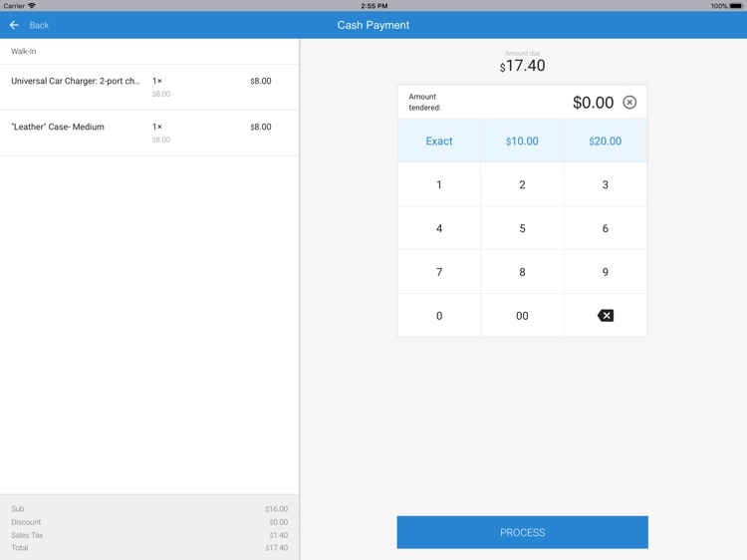Tap keypad digit 6
Viewport: 747px width, 560px height.
point(605,228)
